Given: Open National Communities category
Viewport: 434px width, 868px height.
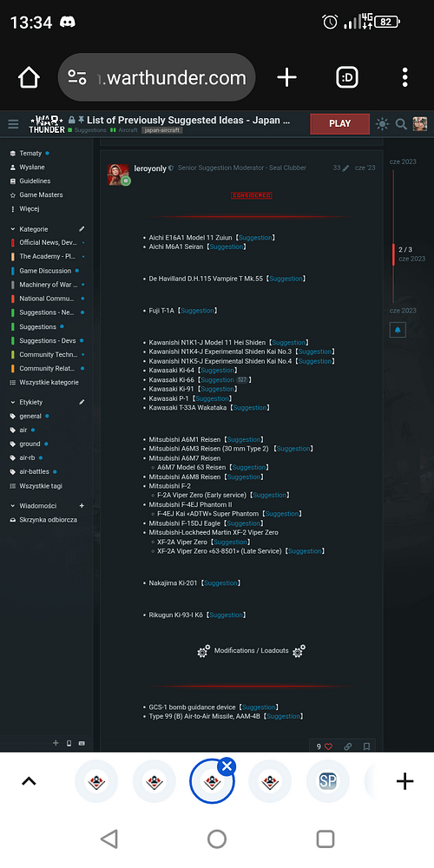Looking at the screenshot, I should (48, 299).
